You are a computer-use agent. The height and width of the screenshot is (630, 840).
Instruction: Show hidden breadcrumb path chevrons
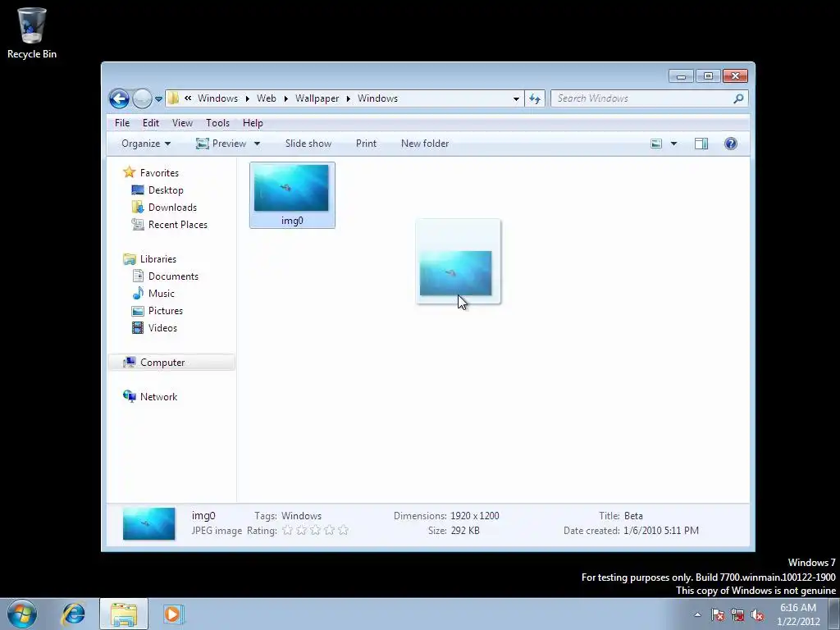point(188,98)
